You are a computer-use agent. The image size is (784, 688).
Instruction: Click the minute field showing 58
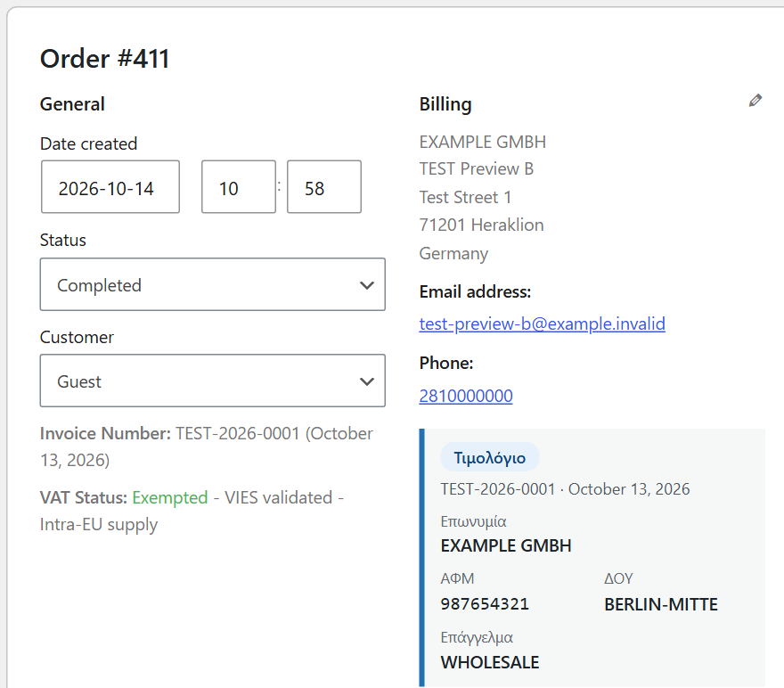tap(324, 187)
